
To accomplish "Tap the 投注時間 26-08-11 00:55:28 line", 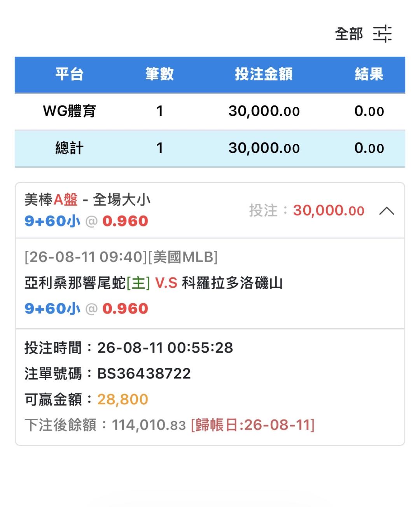I will (x=129, y=348).
